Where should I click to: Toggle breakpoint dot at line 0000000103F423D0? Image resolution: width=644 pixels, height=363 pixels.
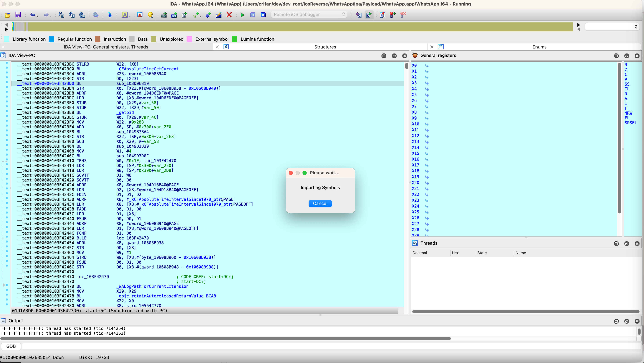[x=7, y=82]
